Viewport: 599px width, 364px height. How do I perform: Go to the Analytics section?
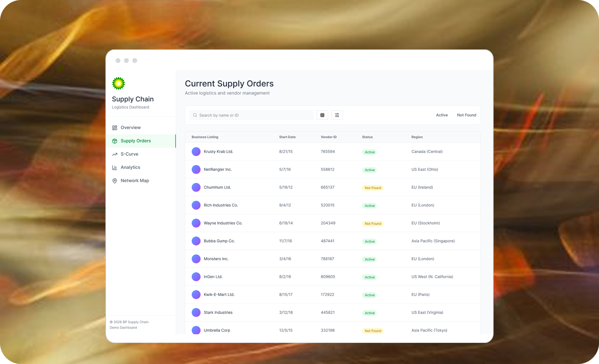click(130, 167)
